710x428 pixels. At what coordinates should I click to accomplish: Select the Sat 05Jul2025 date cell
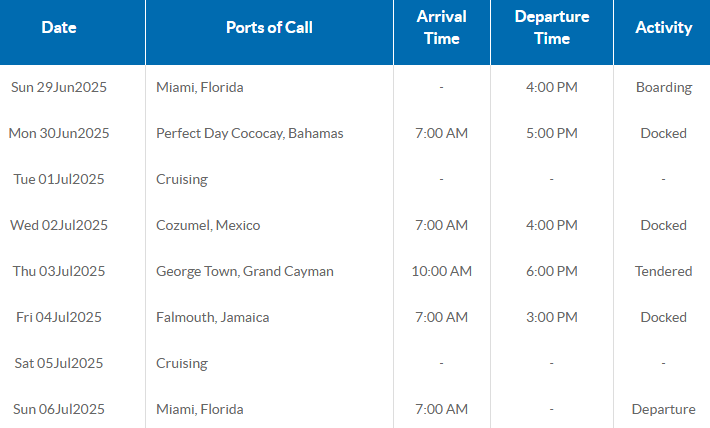coord(59,363)
